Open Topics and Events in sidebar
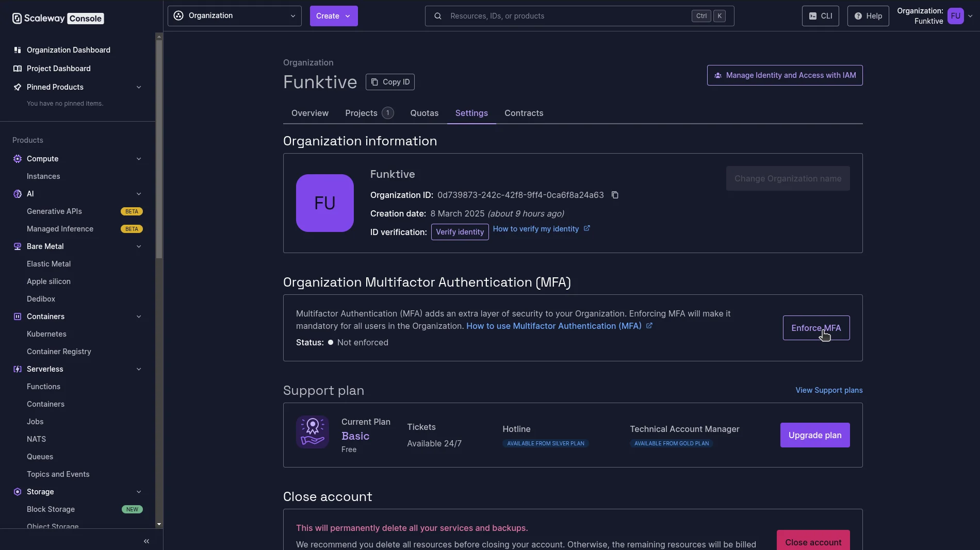The width and height of the screenshot is (980, 550). [x=58, y=474]
